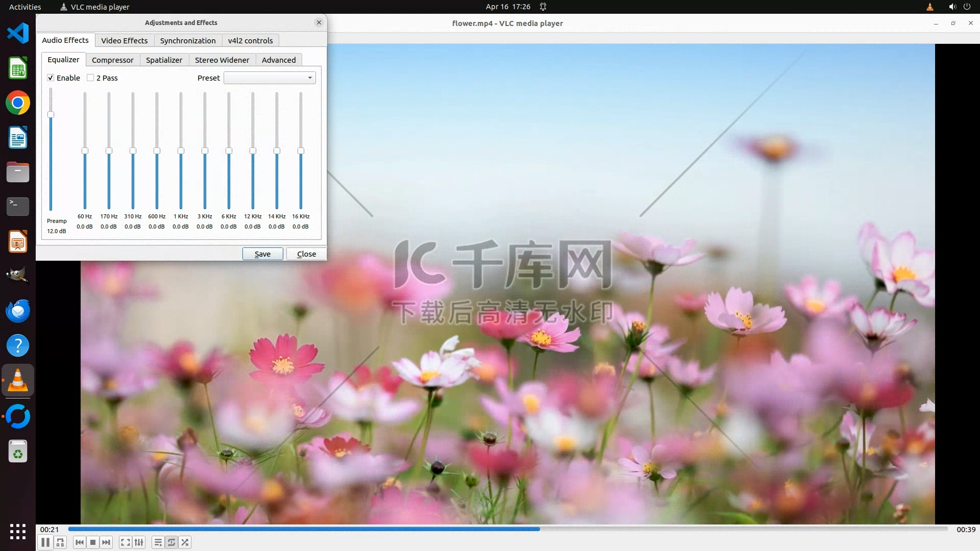Toggle the playlist view

[x=158, y=542]
